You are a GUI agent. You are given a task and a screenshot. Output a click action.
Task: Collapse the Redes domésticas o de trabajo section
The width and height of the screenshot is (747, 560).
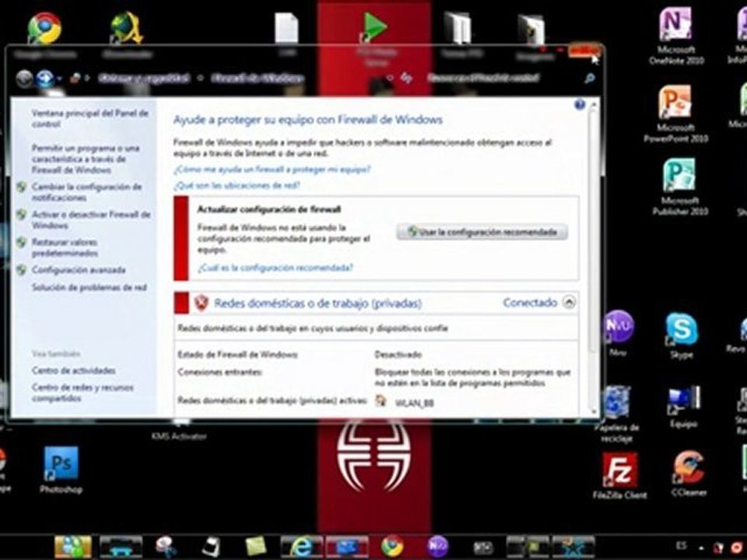click(x=569, y=302)
